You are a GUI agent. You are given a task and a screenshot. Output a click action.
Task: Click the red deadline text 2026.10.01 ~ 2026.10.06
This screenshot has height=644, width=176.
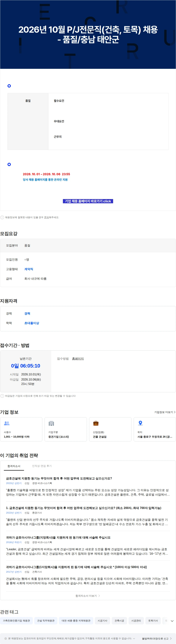[x=46, y=174]
